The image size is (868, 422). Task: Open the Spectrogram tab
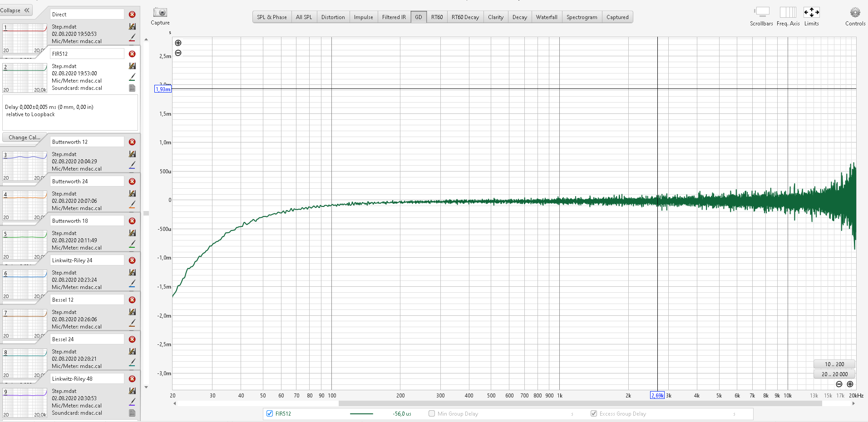pyautogui.click(x=582, y=17)
